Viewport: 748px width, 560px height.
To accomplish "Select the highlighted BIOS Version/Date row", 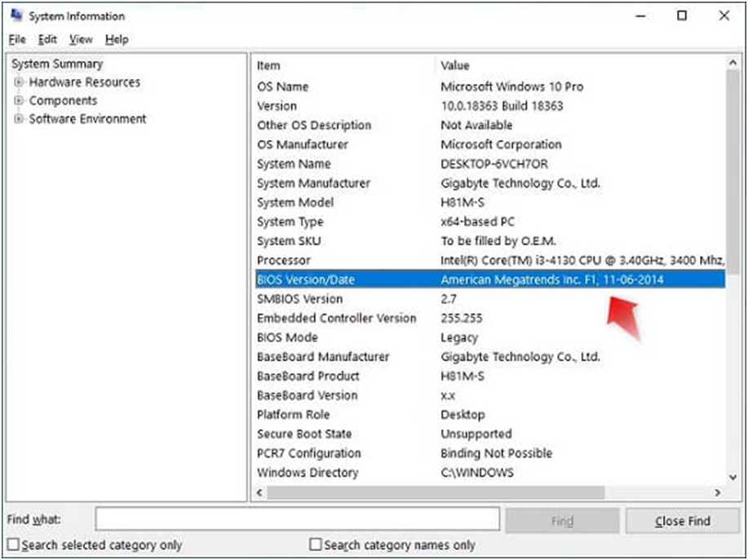I will (x=490, y=280).
